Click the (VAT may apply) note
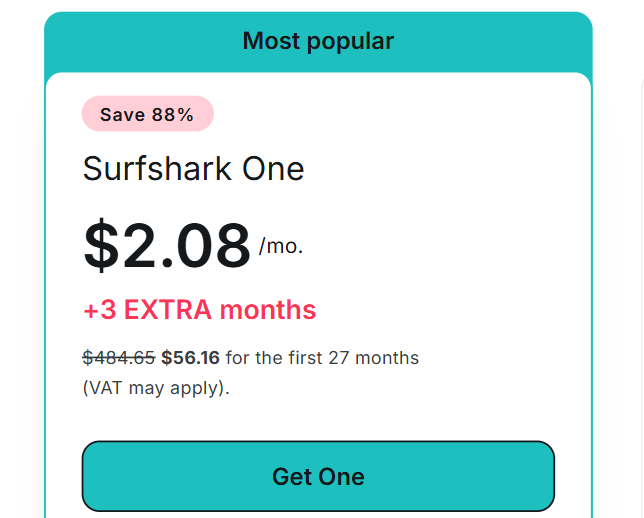The height and width of the screenshot is (518, 644). point(156,387)
